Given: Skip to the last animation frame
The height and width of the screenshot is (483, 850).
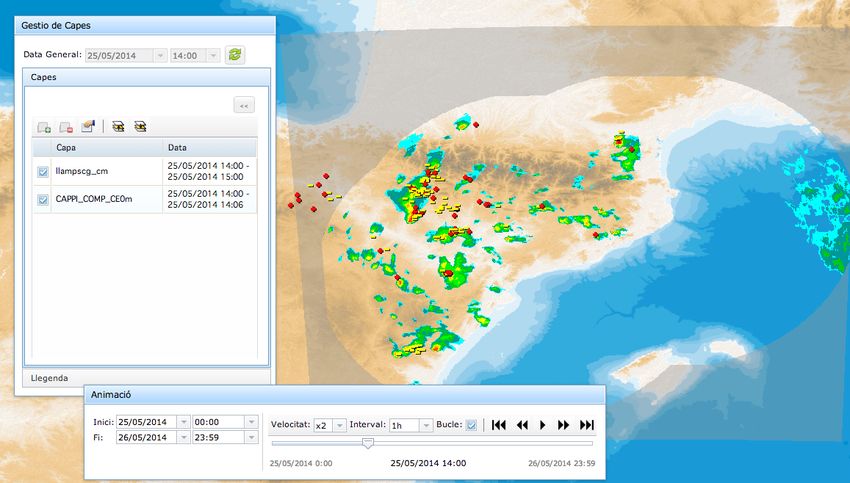Looking at the screenshot, I should coord(587,425).
